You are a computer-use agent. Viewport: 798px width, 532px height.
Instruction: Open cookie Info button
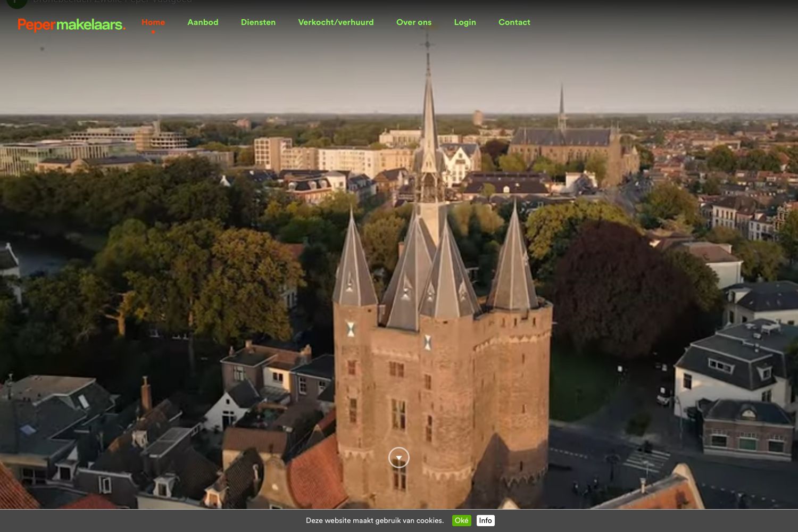pos(485,520)
